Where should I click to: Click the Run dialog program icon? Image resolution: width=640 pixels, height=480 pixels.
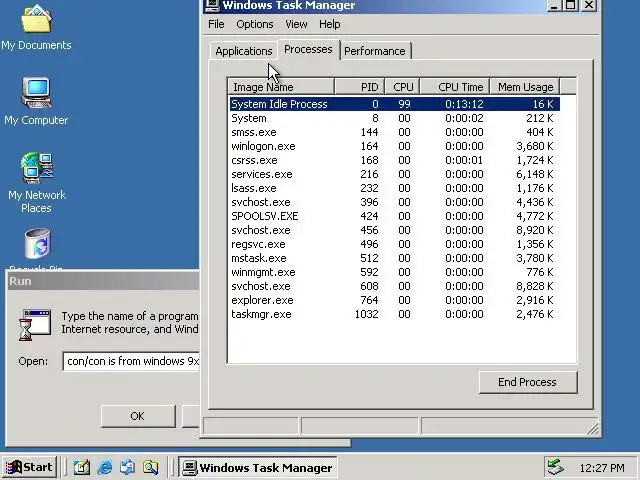(x=35, y=324)
